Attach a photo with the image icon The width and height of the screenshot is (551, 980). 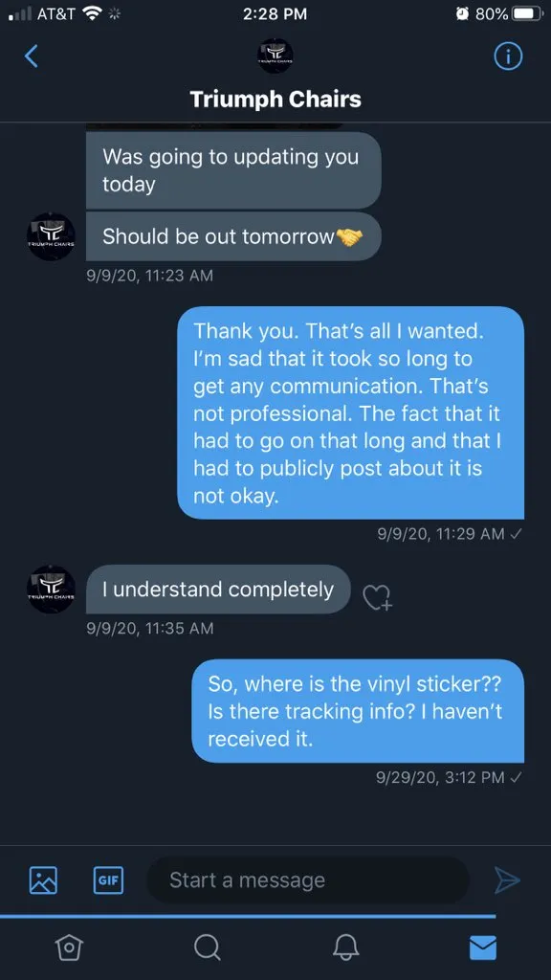click(44, 880)
